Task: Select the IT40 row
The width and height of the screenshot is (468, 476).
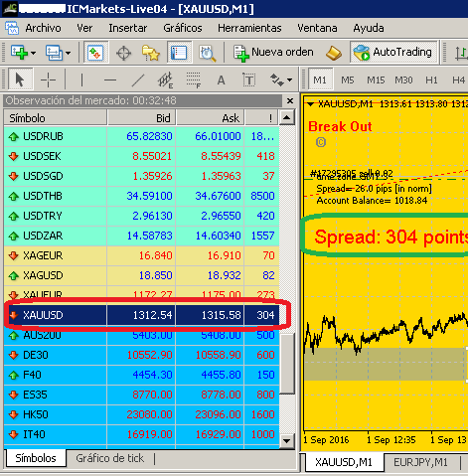Action: [x=141, y=434]
